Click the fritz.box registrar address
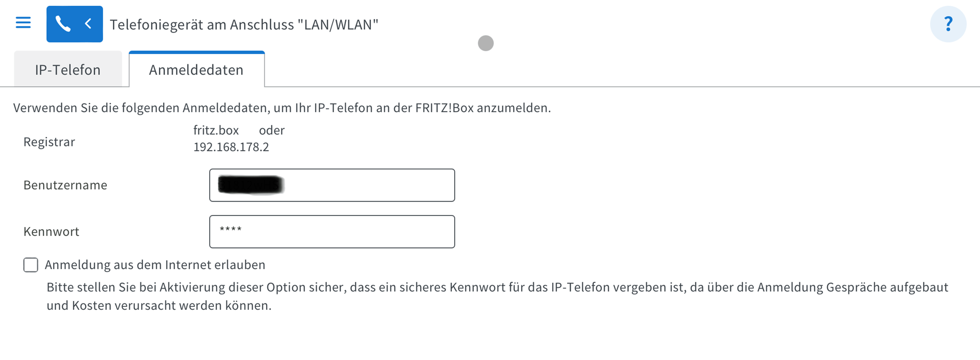 216,130
